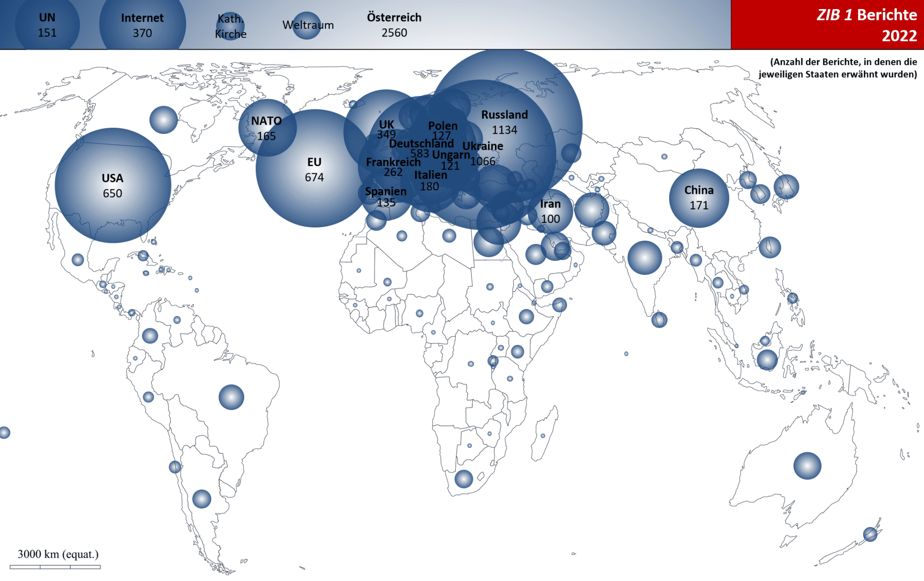Image resolution: width=924 pixels, height=581 pixels.
Task: Click the Iran 100 label
Action: click(550, 211)
